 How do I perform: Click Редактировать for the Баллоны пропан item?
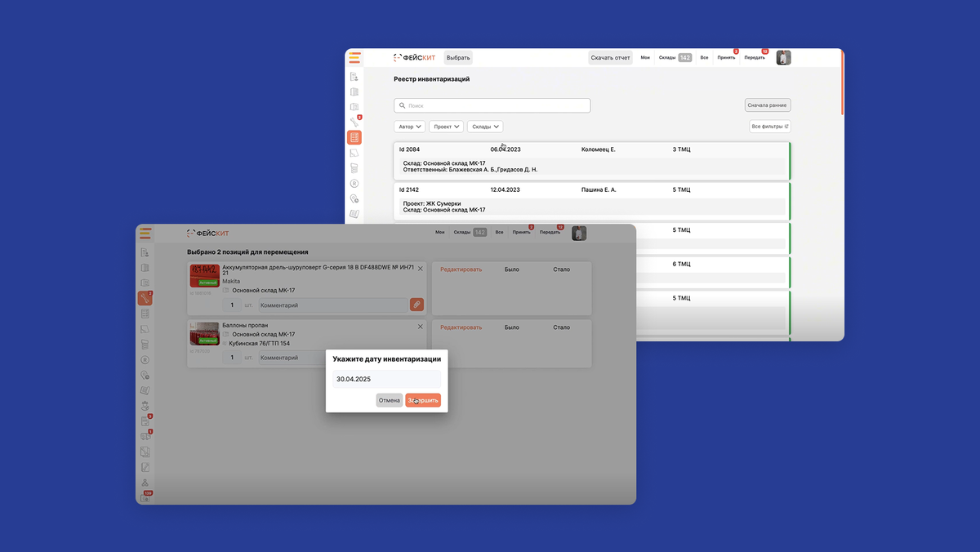pos(461,327)
